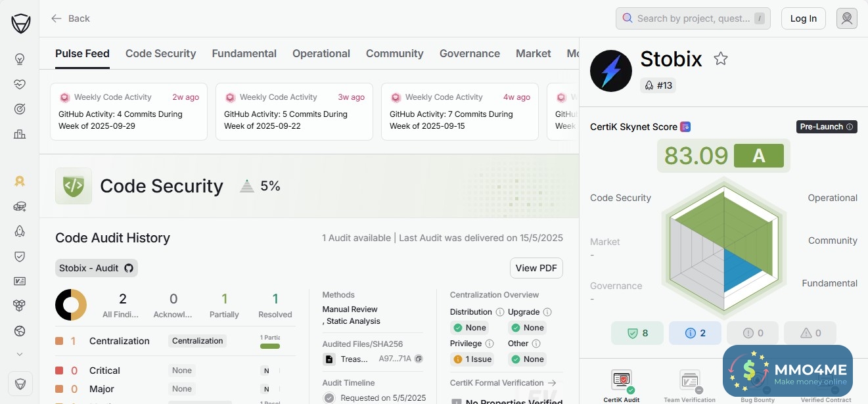Open the lightbulb icon in the sidebar
The image size is (868, 404).
click(20, 59)
